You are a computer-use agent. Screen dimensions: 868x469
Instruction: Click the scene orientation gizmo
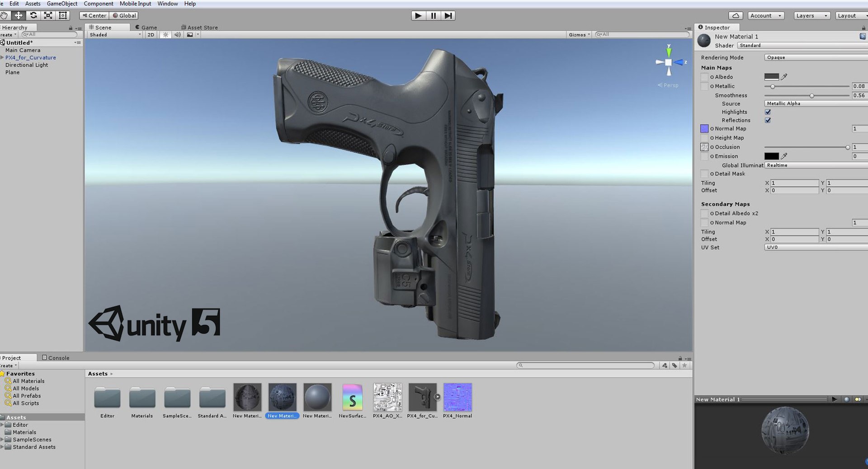pyautogui.click(x=669, y=62)
